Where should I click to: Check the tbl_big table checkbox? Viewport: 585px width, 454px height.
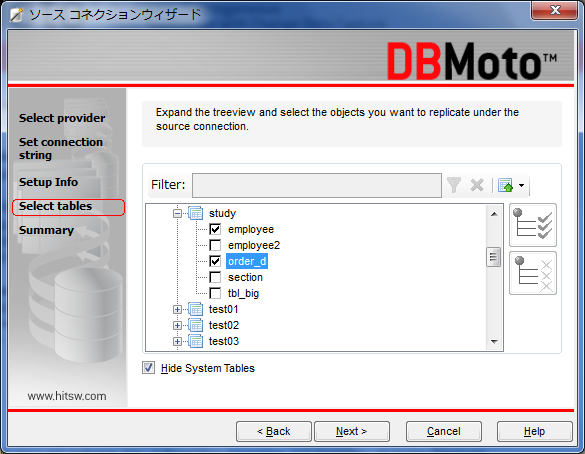point(215,293)
